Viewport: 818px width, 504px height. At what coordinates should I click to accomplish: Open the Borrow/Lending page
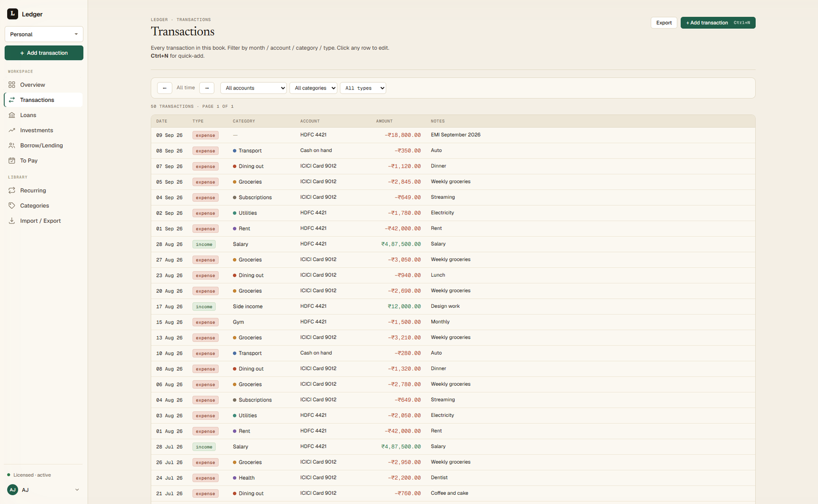tap(44, 146)
